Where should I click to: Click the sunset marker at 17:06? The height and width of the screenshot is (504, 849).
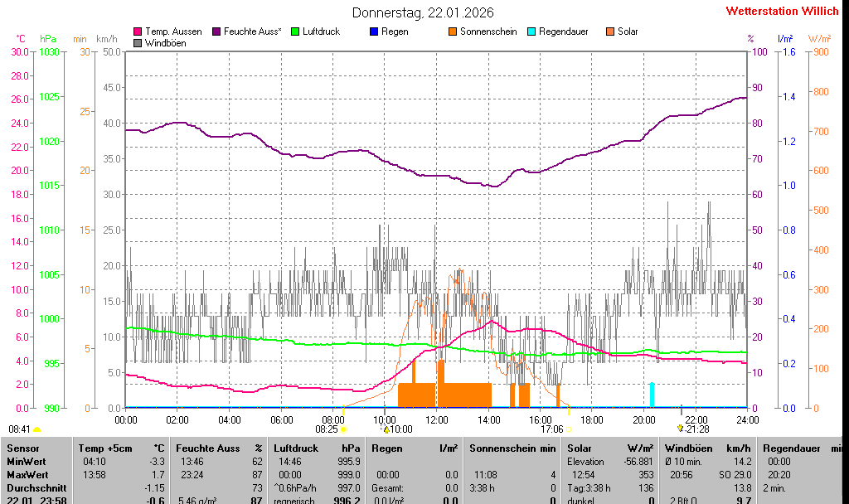569,429
